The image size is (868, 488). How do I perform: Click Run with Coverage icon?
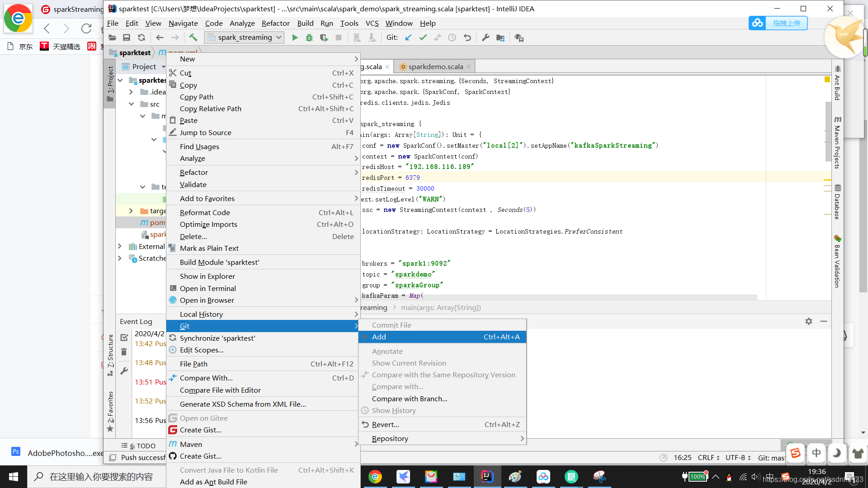tap(324, 38)
